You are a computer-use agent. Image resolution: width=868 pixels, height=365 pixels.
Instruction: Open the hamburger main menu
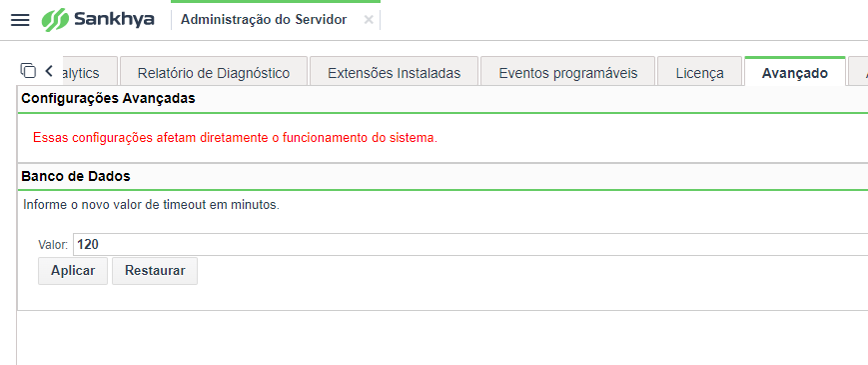click(x=20, y=20)
